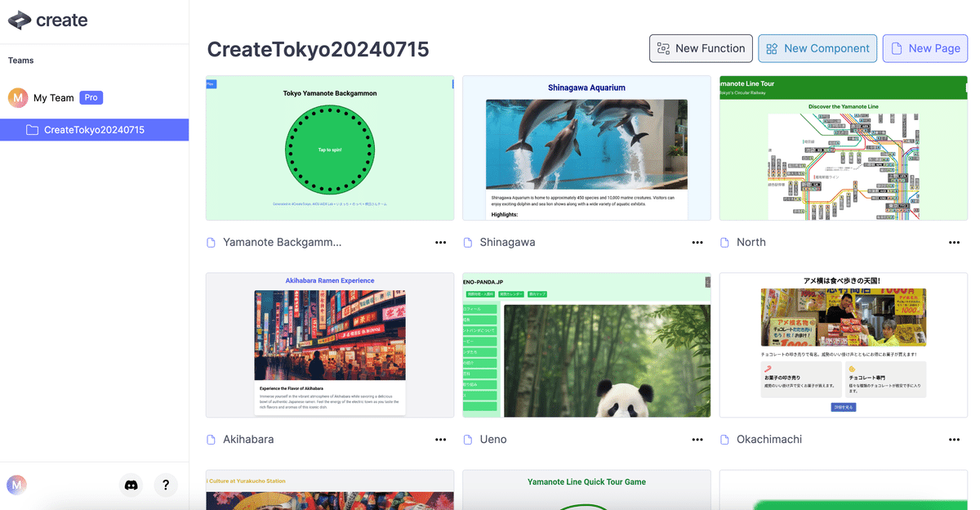Open the Yamanote Line Tour thumbnail
980x510 pixels.
843,148
